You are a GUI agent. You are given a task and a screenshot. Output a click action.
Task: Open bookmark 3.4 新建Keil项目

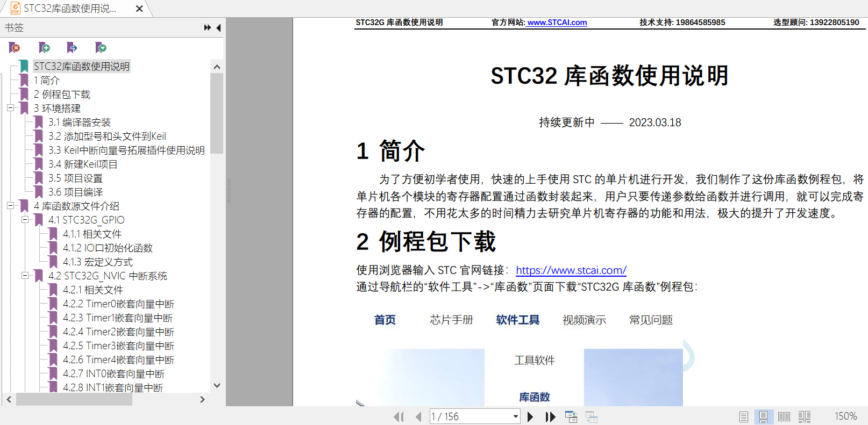(x=83, y=164)
